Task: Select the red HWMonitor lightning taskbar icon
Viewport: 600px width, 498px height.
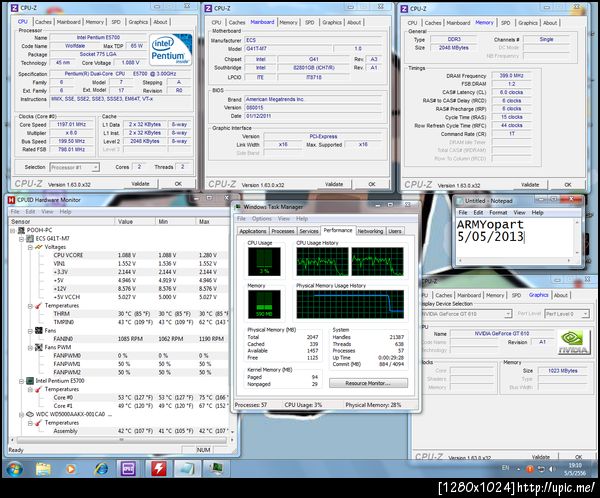Action: [158, 469]
